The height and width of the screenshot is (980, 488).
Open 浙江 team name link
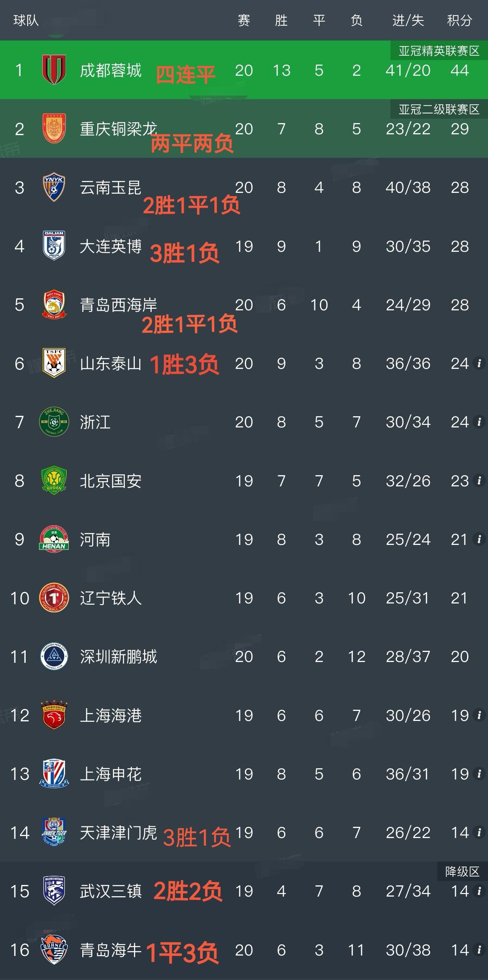[95, 422]
